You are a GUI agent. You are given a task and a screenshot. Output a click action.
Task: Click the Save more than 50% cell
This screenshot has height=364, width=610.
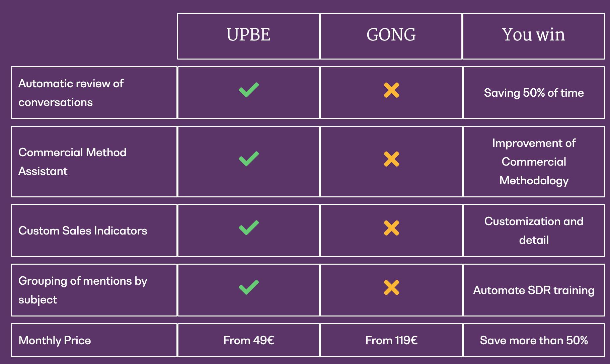point(534,340)
